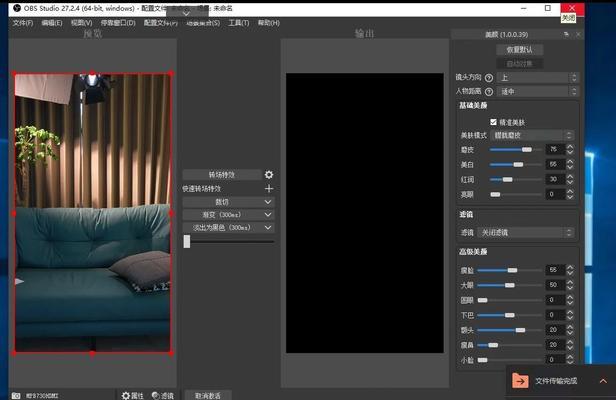The image size is (616, 400).
Task: Open the 人物距离 dropdown showing 适中
Action: pos(538,92)
